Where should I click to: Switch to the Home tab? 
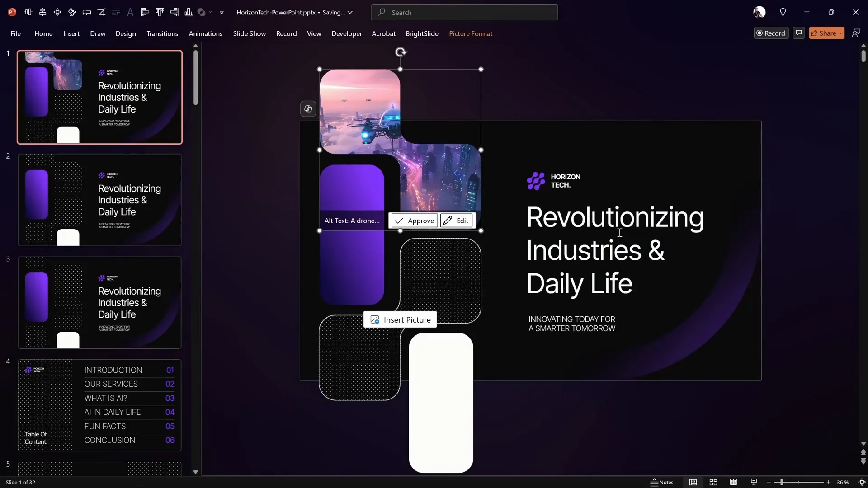pos(43,33)
